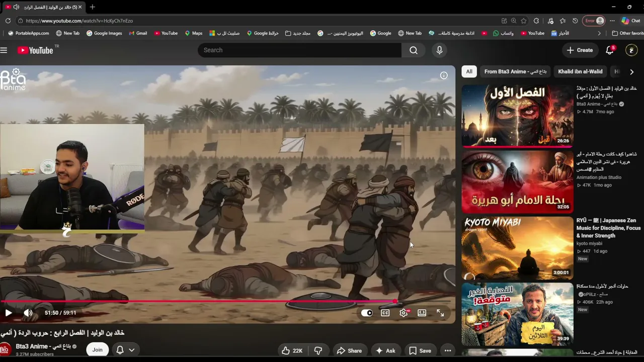The width and height of the screenshot is (644, 362).
Task: Select the From Bta3 Anime chip
Action: (515, 71)
